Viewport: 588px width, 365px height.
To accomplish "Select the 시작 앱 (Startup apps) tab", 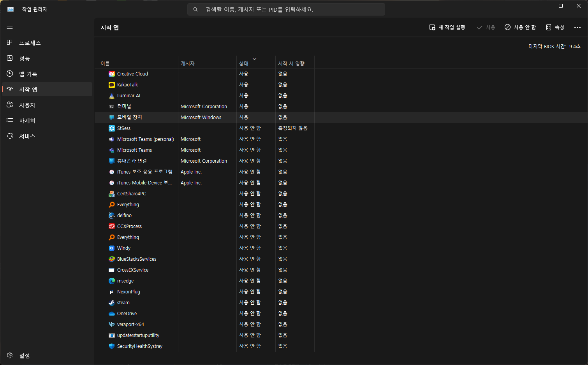I will (x=47, y=89).
